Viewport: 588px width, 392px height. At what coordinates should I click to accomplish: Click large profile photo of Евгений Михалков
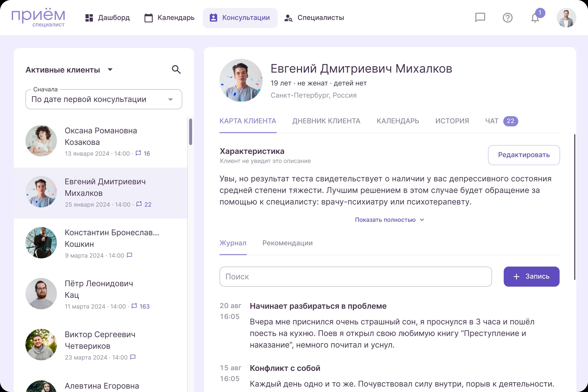tap(241, 80)
